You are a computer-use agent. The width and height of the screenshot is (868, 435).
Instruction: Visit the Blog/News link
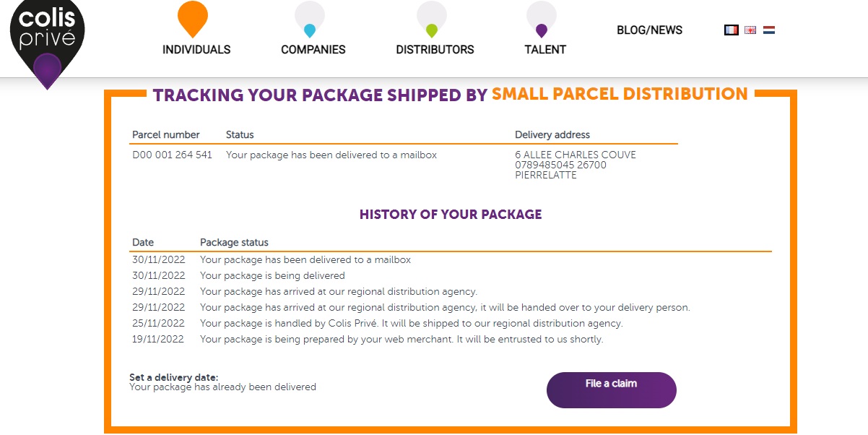[x=649, y=30]
